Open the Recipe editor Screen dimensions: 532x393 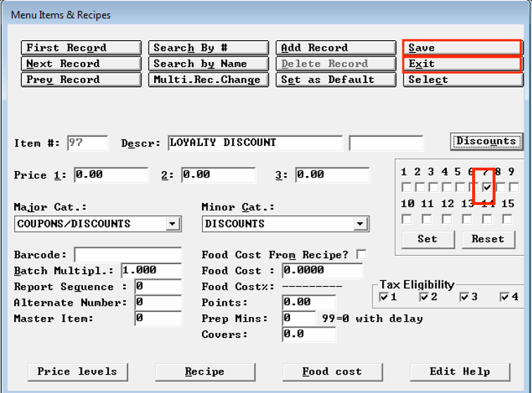[x=205, y=372]
